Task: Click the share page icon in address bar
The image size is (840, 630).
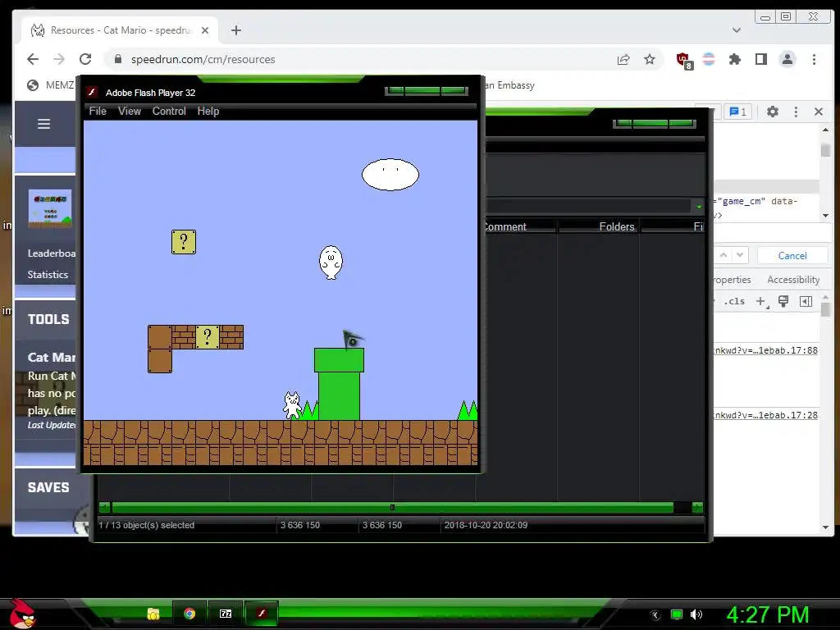Action: 623,59
